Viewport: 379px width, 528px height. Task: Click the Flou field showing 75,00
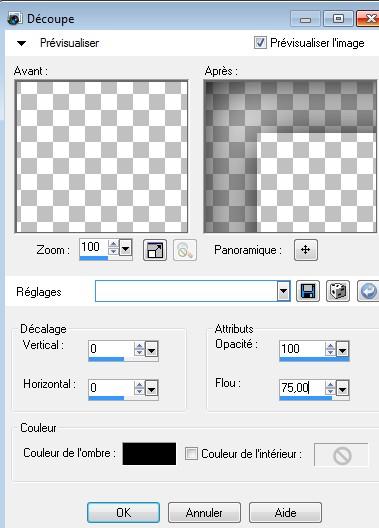(x=302, y=388)
